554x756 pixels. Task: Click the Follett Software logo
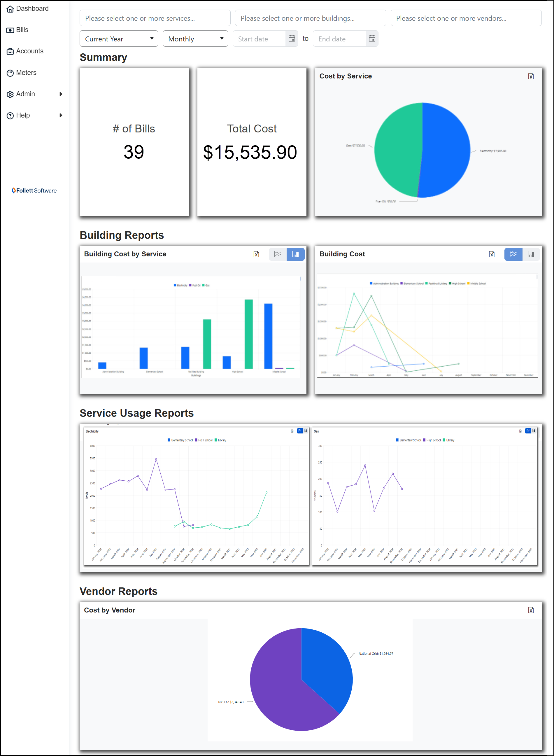click(34, 190)
